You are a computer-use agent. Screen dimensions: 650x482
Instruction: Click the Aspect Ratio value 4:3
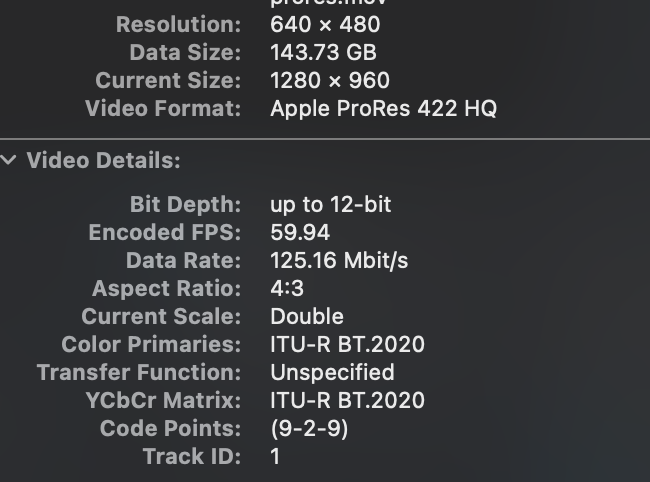287,289
